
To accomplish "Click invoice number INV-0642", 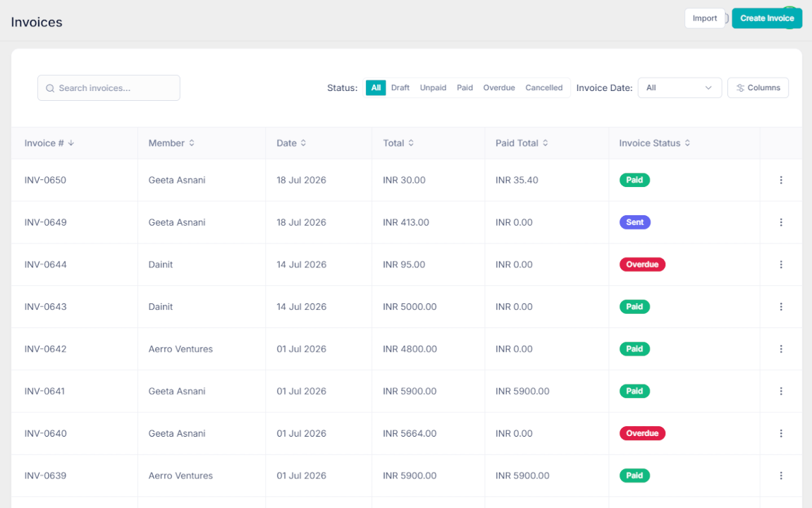I will coord(46,349).
